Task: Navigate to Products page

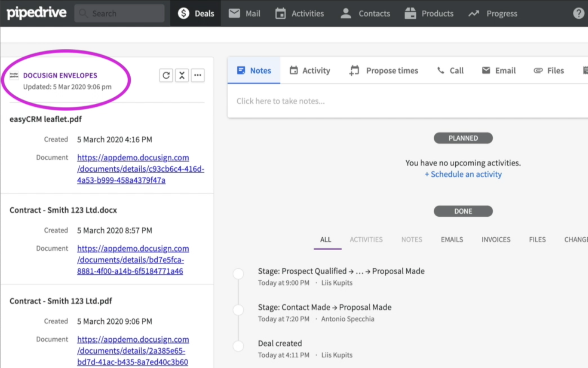Action: click(x=429, y=13)
